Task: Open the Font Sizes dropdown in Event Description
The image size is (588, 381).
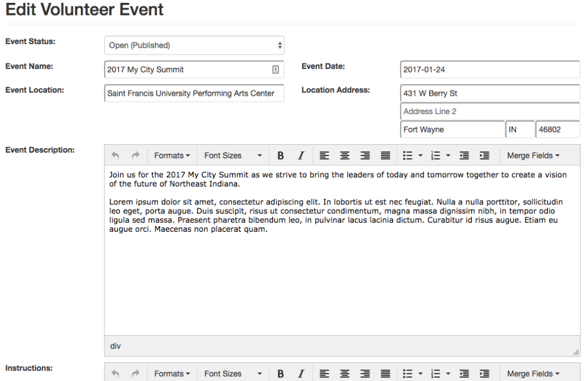Action: point(227,155)
